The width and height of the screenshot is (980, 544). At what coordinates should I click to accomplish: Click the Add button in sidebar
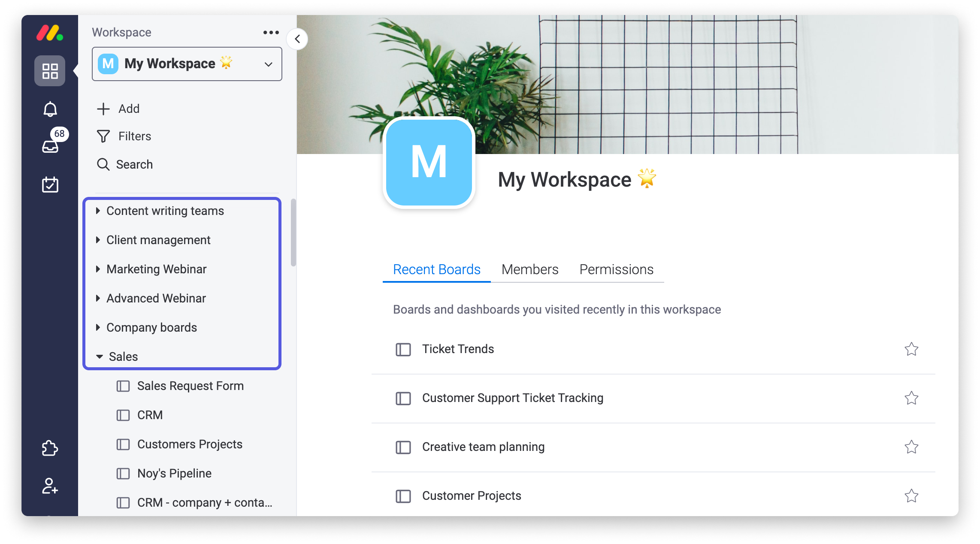118,109
